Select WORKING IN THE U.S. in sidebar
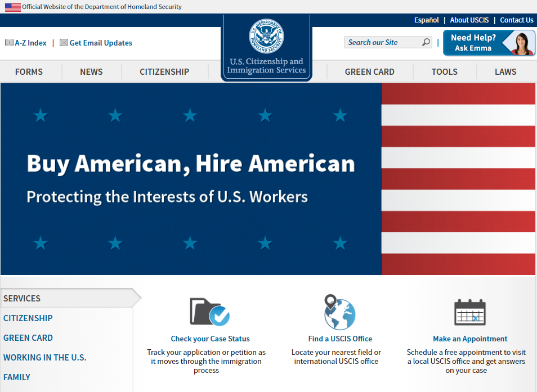Screen dimensions: 537x392 [45, 358]
